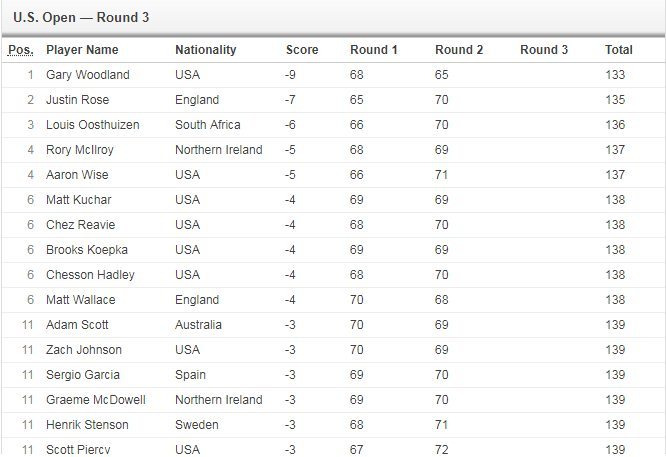Select the Round 1 column header
The width and height of the screenshot is (666, 457).
coord(373,50)
